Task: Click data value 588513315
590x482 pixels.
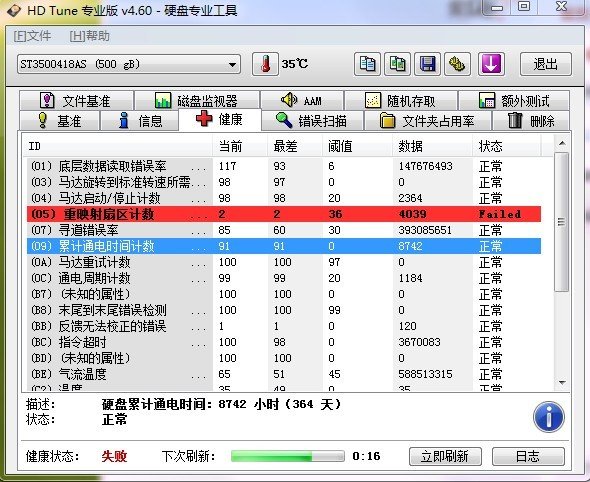Action: coord(425,374)
